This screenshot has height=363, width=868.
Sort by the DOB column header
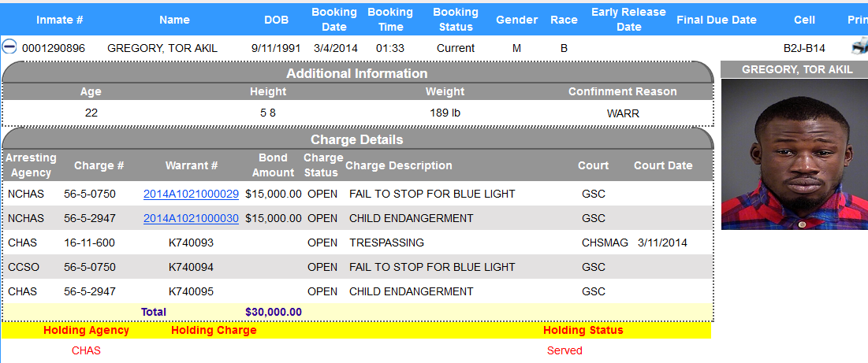tap(276, 20)
